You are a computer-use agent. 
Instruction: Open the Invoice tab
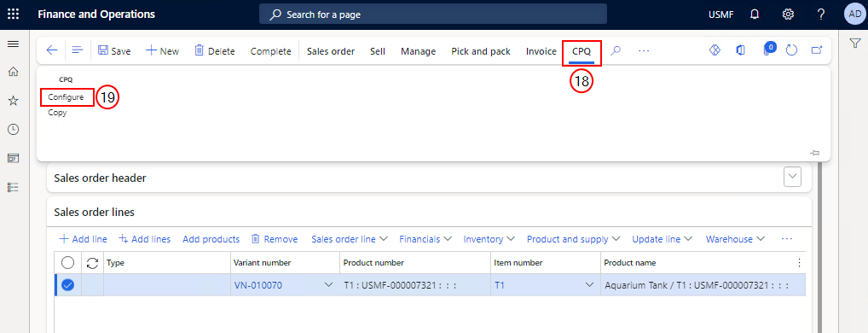(x=541, y=51)
